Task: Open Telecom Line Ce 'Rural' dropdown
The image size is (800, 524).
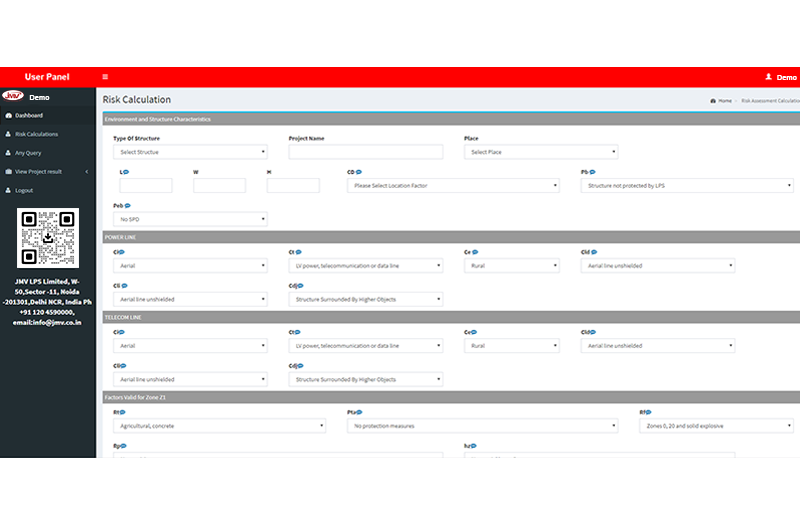Action: 512,346
